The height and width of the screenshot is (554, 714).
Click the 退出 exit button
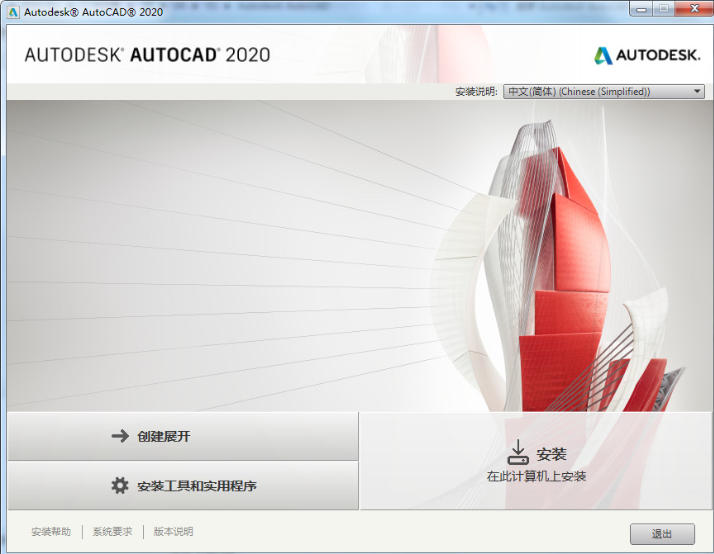(x=662, y=534)
